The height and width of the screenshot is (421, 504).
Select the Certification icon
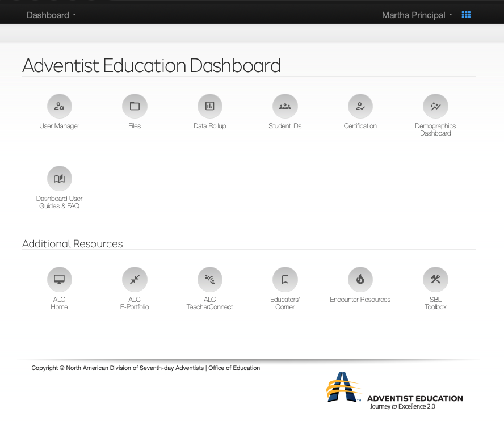(360, 106)
